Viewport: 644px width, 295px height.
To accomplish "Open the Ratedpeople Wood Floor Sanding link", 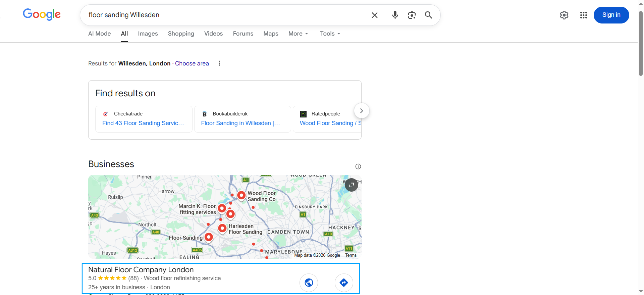I will (x=330, y=123).
